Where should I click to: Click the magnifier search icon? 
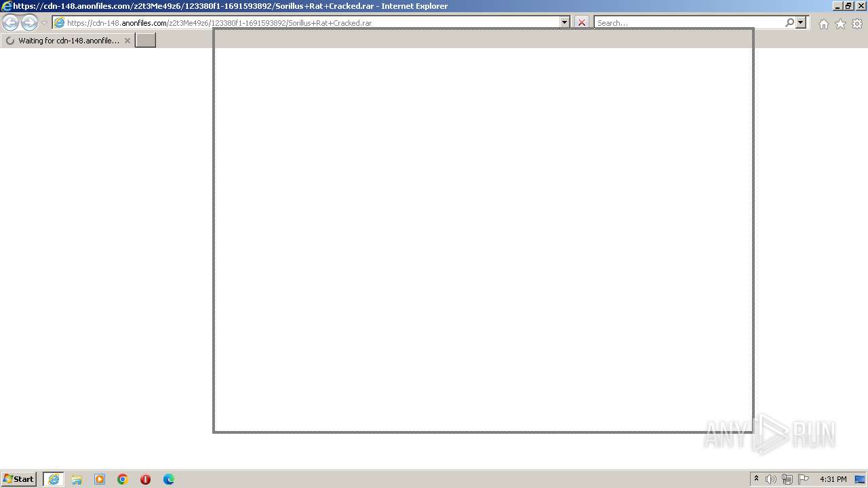click(789, 22)
